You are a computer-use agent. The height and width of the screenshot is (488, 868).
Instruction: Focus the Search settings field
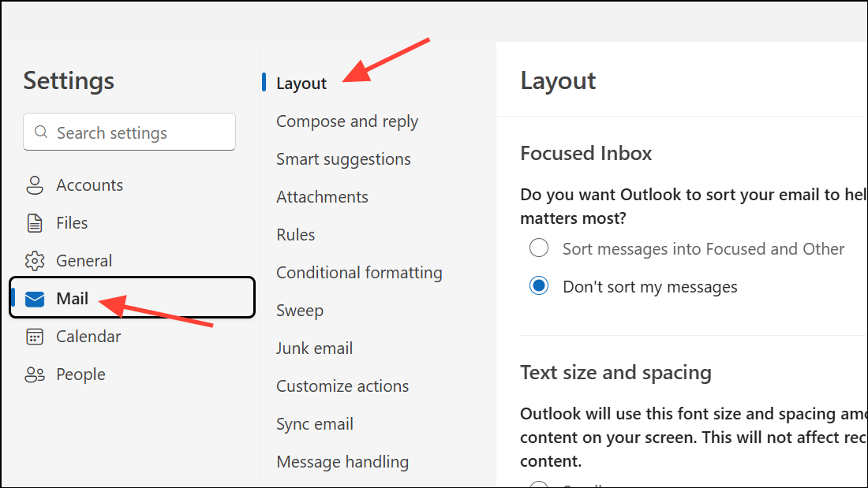129,132
